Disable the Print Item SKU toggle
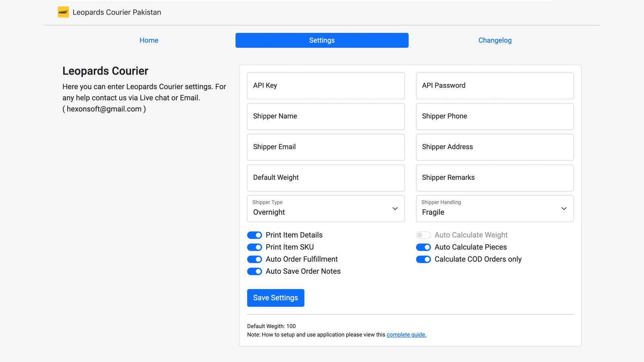This screenshot has width=644, height=362. pos(254,247)
